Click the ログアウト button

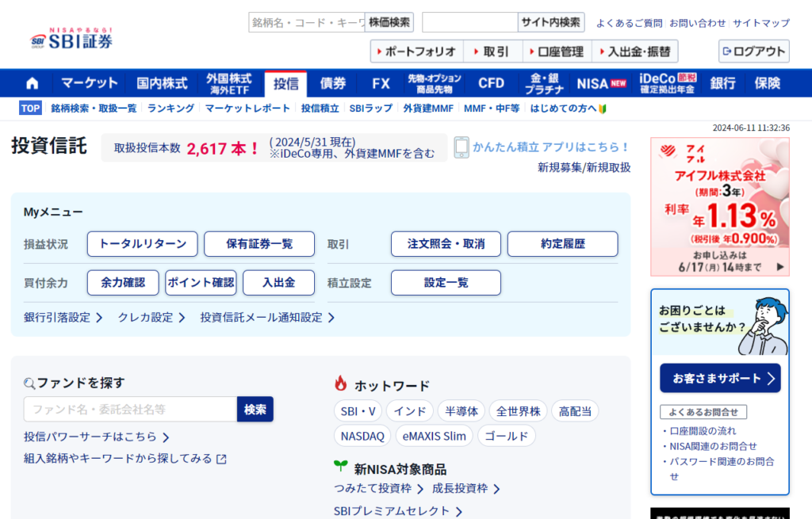click(753, 52)
